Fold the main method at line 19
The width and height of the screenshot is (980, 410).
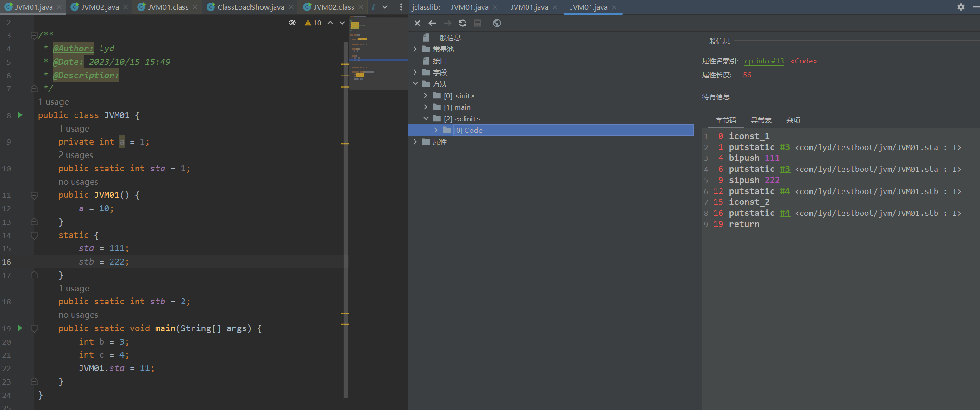tap(34, 328)
